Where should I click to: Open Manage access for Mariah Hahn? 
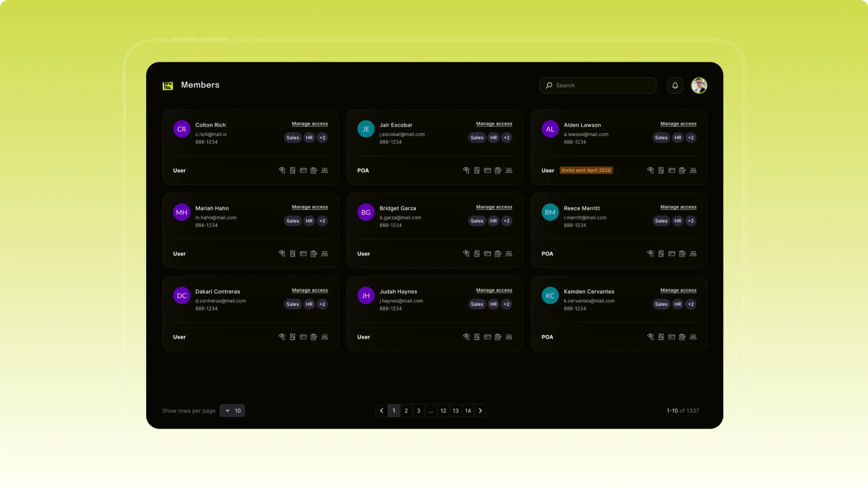pyautogui.click(x=310, y=207)
